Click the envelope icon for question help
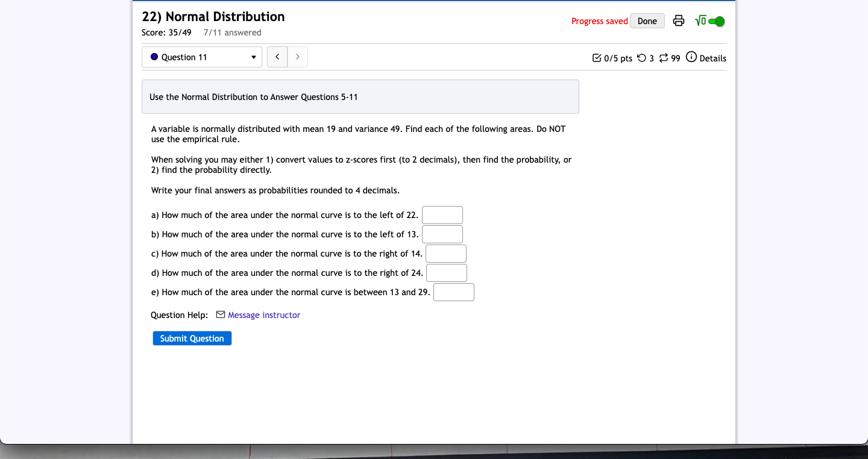This screenshot has height=459, width=868. point(220,314)
